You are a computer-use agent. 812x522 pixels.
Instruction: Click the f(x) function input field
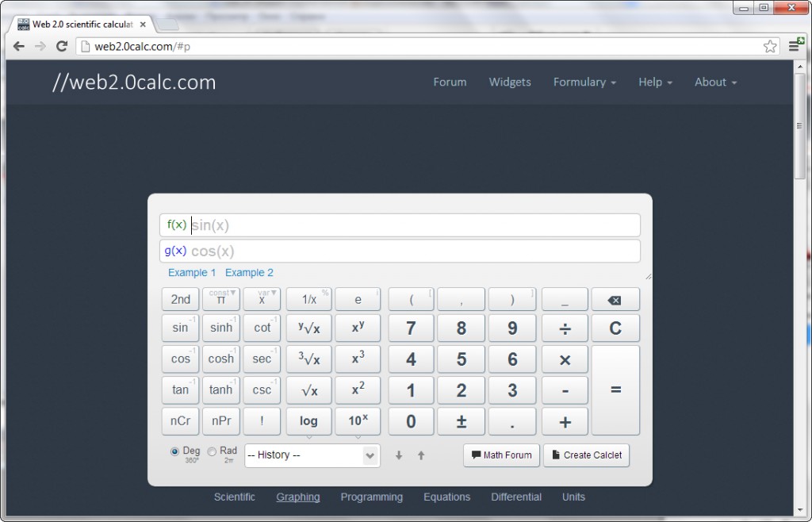pos(400,225)
